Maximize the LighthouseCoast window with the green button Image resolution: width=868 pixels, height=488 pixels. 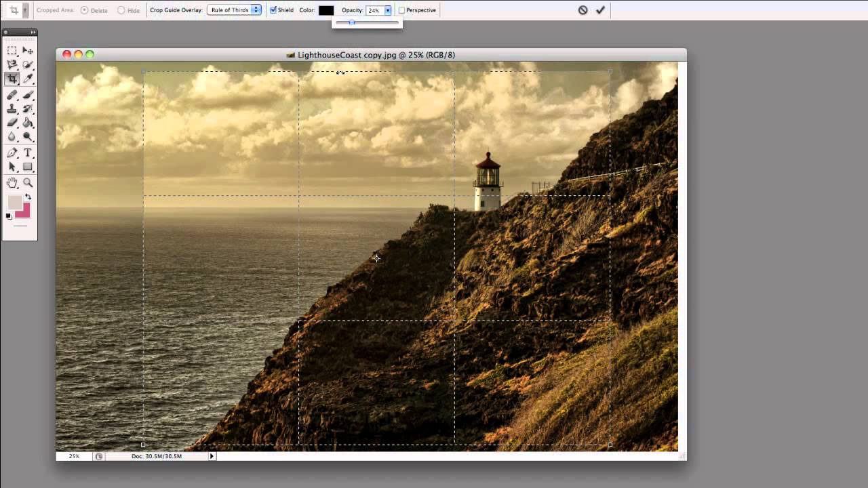click(x=90, y=54)
